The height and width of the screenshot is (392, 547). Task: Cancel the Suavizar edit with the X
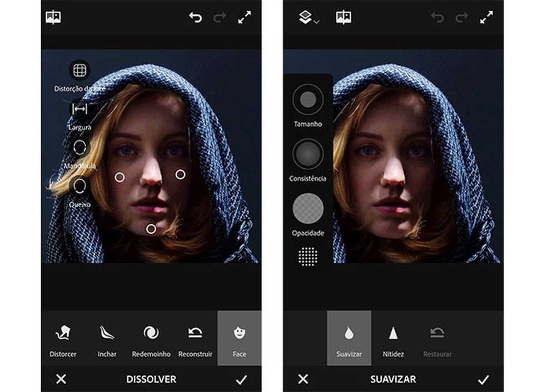[304, 379]
